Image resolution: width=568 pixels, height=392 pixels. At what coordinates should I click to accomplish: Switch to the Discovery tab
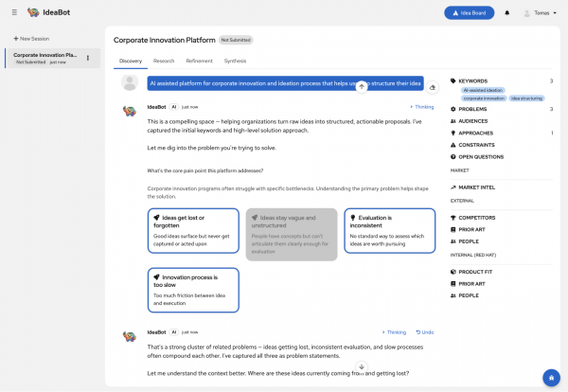pos(131,61)
